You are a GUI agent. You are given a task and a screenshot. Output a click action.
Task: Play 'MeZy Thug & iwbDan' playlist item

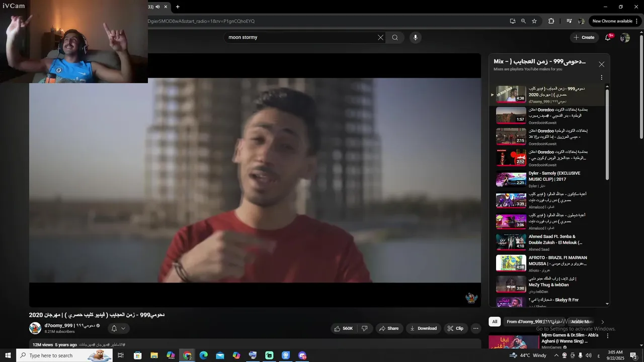tap(547, 285)
